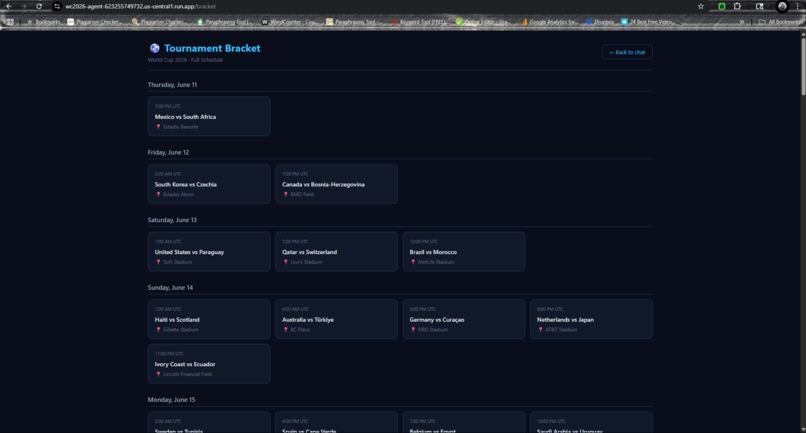Select the Australia vs Türkiye card
This screenshot has height=433, width=806.
tap(336, 319)
